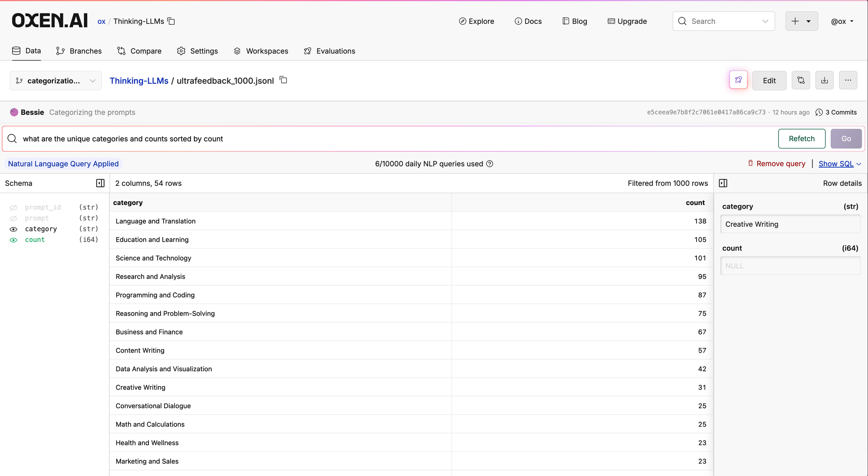868x476 pixels.
Task: Copy repository name beside Thinking-LLMs header
Action: (171, 21)
